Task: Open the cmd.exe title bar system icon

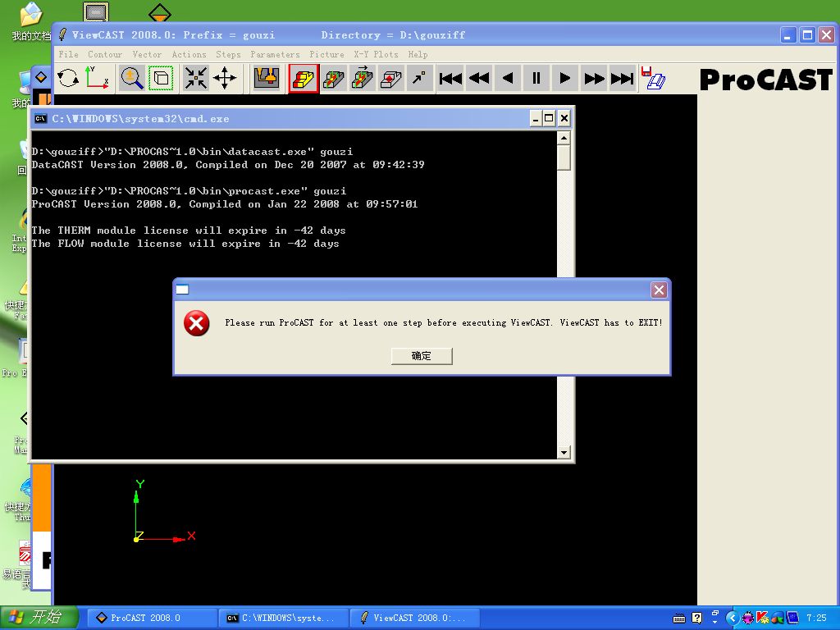Action: (x=41, y=118)
